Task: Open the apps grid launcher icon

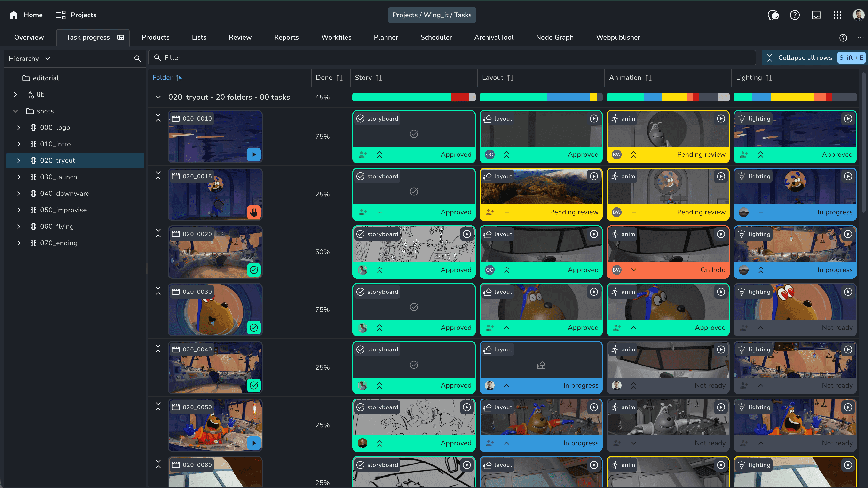Action: coord(837,15)
